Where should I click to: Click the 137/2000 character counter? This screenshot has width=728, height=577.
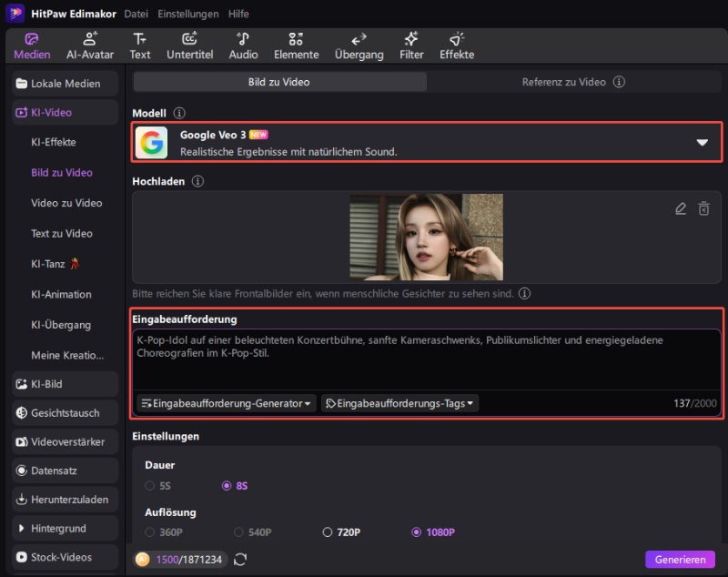694,403
